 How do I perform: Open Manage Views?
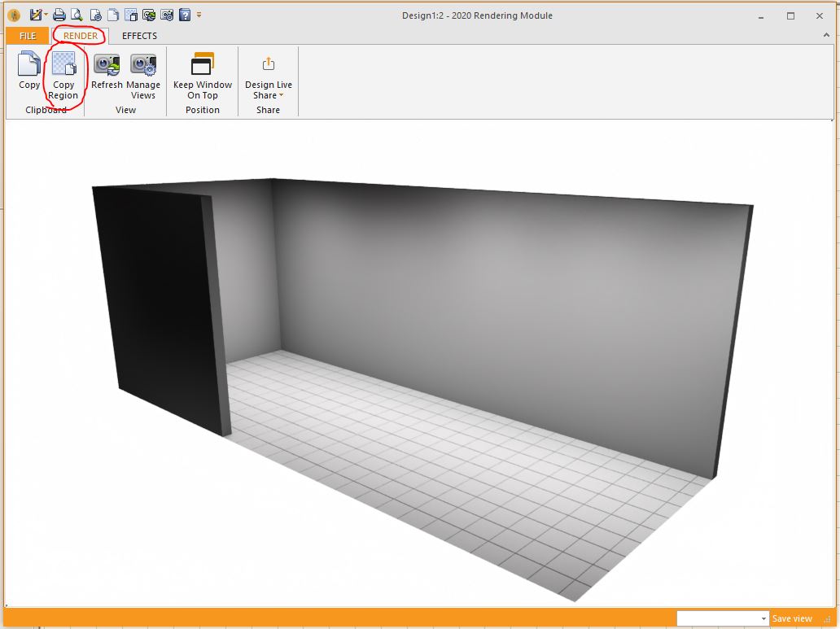(143, 74)
